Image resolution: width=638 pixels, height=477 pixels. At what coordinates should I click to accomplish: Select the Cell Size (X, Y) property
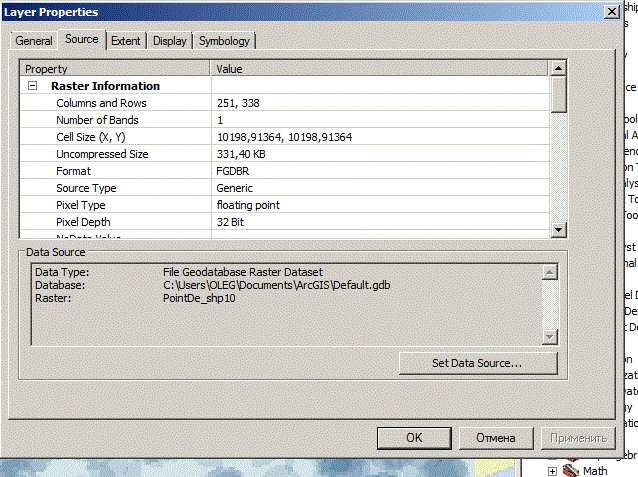tap(91, 137)
